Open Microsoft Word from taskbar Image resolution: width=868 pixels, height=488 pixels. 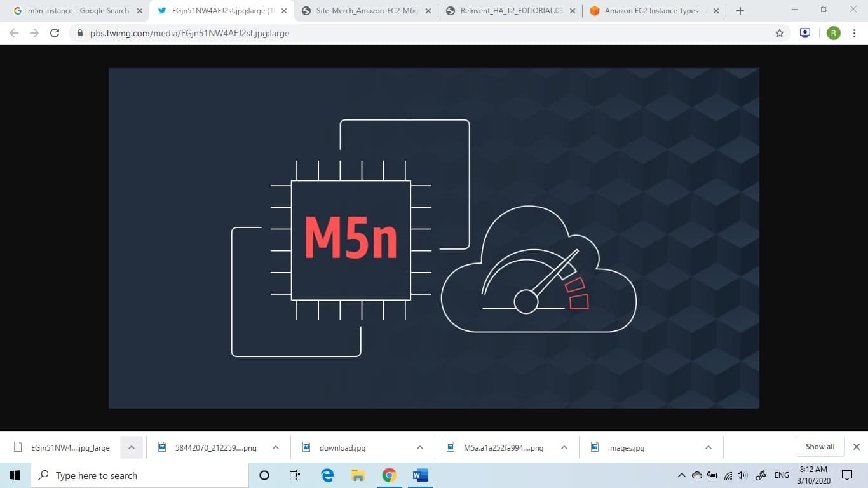(x=420, y=475)
